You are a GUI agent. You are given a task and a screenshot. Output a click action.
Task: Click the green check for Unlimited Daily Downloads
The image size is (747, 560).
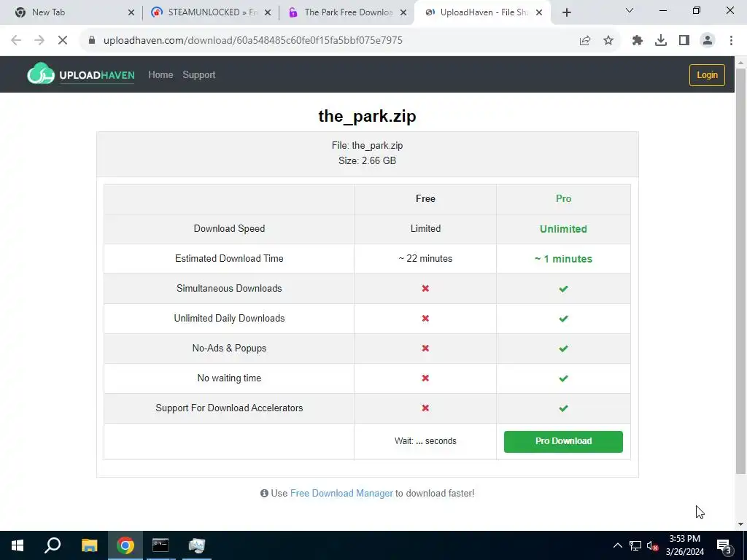(563, 319)
